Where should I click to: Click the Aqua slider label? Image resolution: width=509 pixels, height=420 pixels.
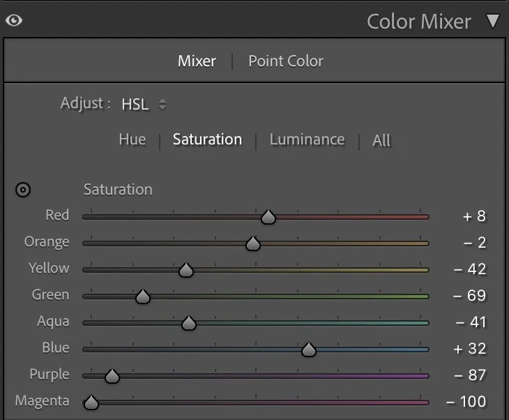[53, 322]
